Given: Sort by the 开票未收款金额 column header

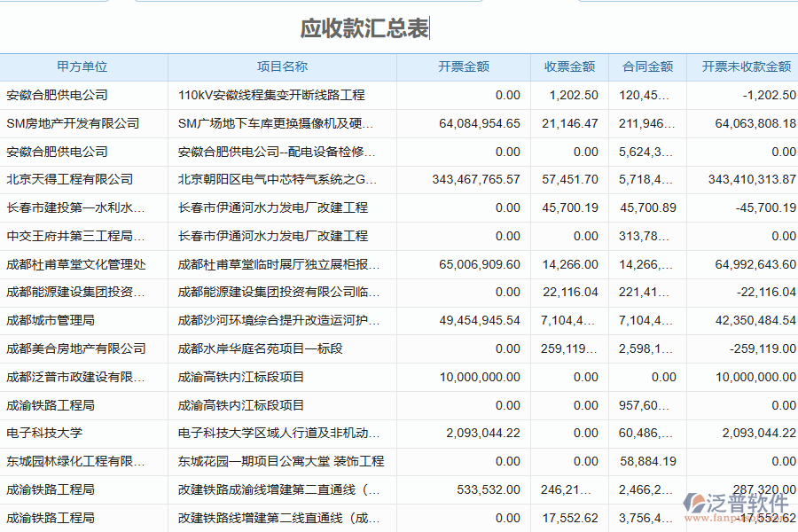Looking at the screenshot, I should pos(745,66).
